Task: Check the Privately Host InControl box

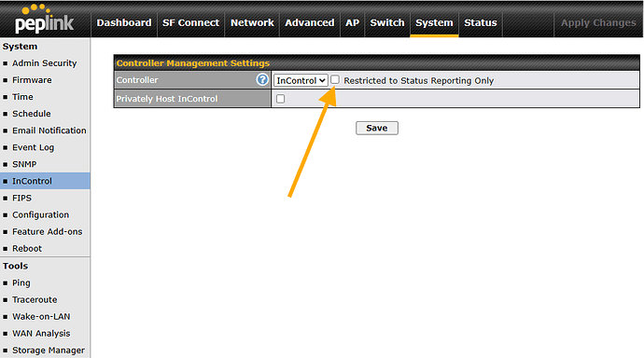Action: 281,99
